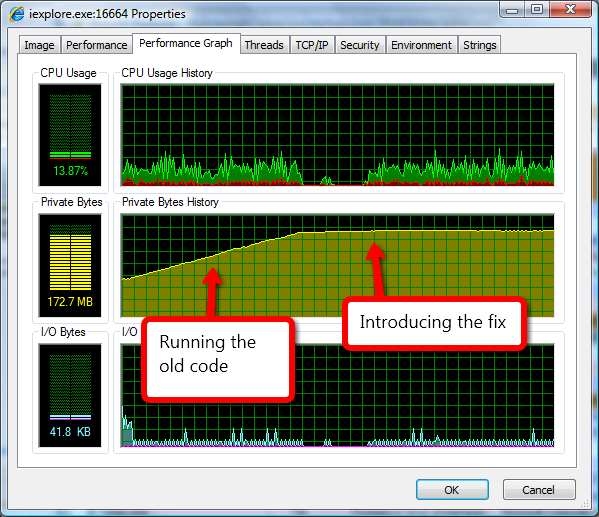Minimize the Properties window

point(512,9)
